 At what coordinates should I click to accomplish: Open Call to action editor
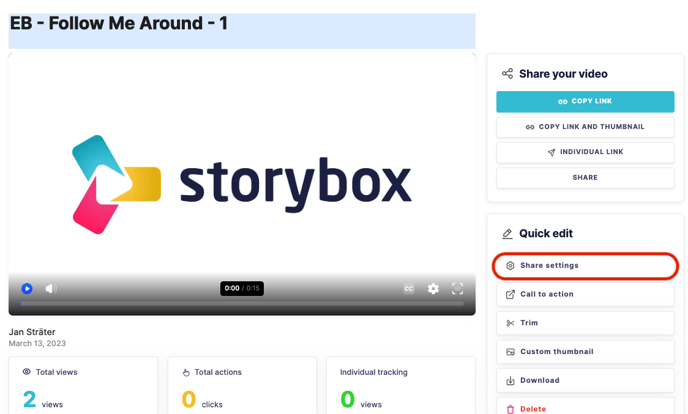(585, 294)
